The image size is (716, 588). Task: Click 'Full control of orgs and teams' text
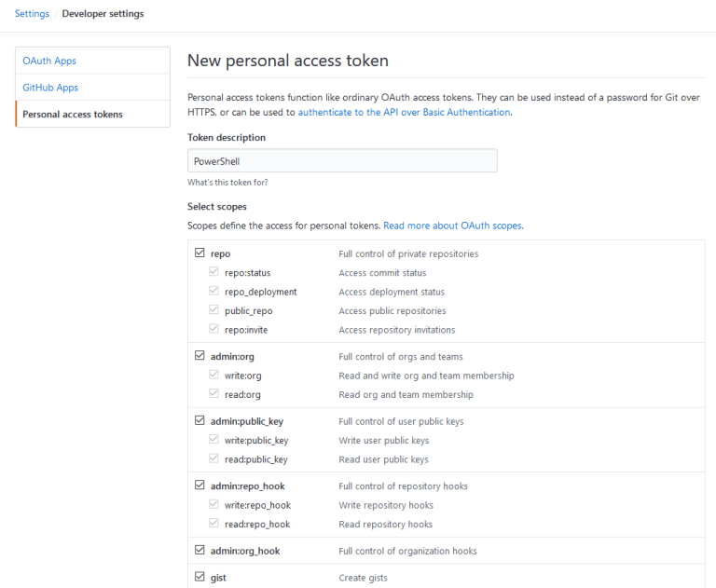point(401,357)
